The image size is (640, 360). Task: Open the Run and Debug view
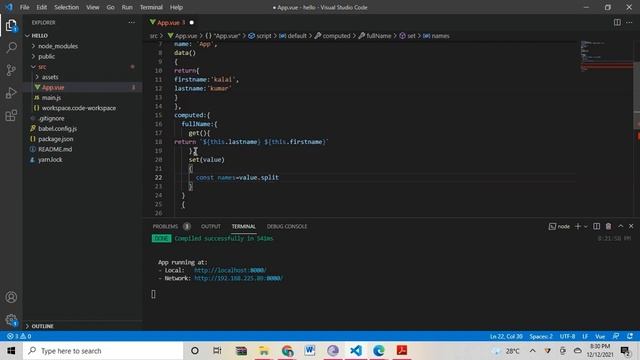(x=11, y=93)
